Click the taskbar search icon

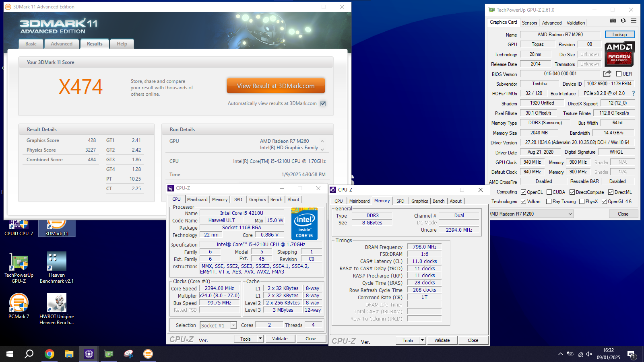point(29,354)
